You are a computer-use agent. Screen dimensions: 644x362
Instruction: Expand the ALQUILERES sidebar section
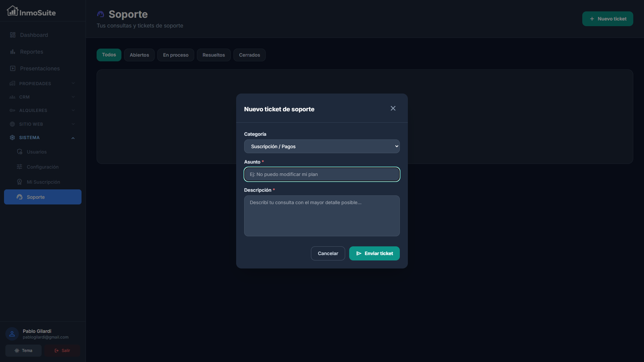43,110
